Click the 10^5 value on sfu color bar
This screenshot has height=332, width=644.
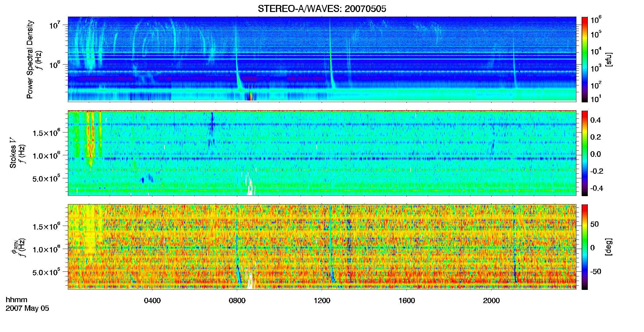click(596, 34)
